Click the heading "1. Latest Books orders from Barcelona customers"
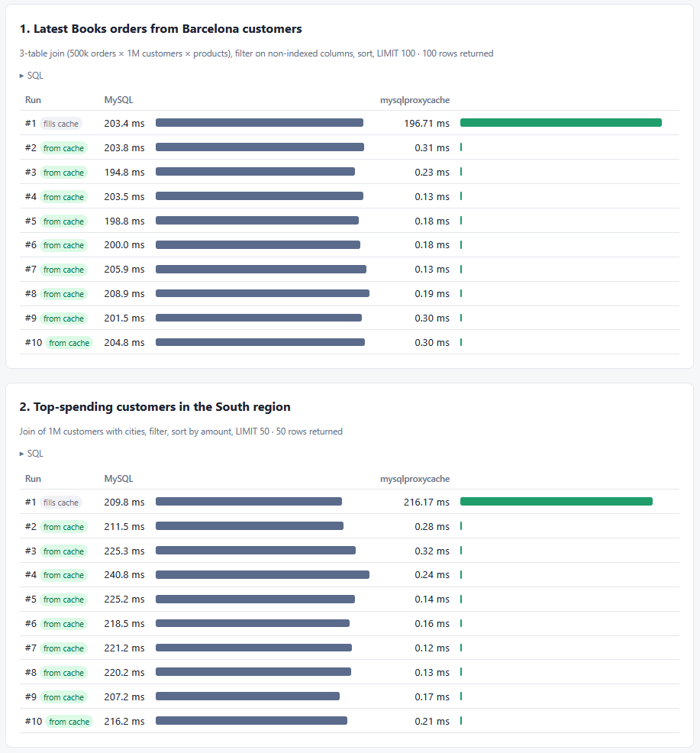 point(161,29)
